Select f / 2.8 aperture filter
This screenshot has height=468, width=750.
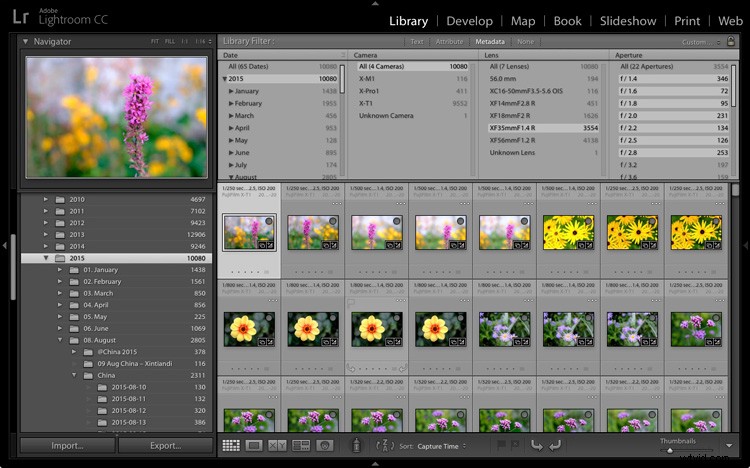point(673,153)
